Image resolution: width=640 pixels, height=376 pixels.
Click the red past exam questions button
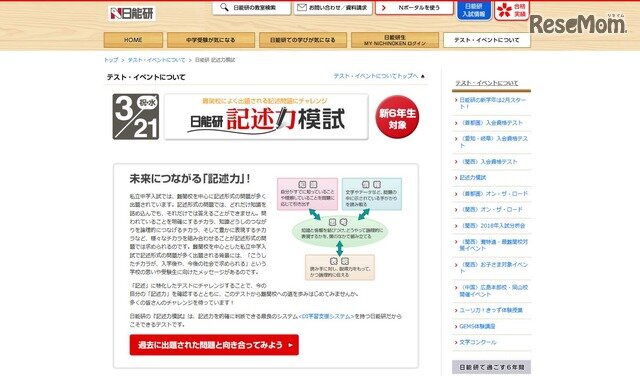(x=214, y=345)
